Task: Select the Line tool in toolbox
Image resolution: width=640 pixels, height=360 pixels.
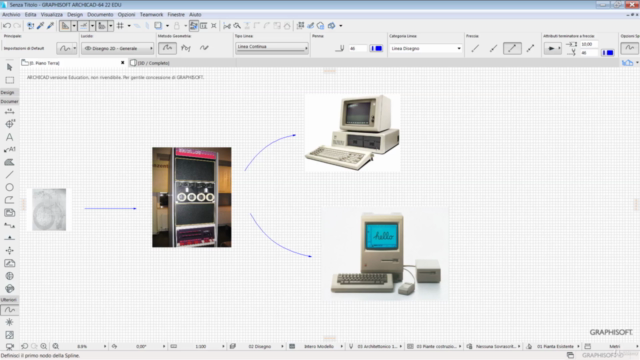Action: click(x=9, y=175)
